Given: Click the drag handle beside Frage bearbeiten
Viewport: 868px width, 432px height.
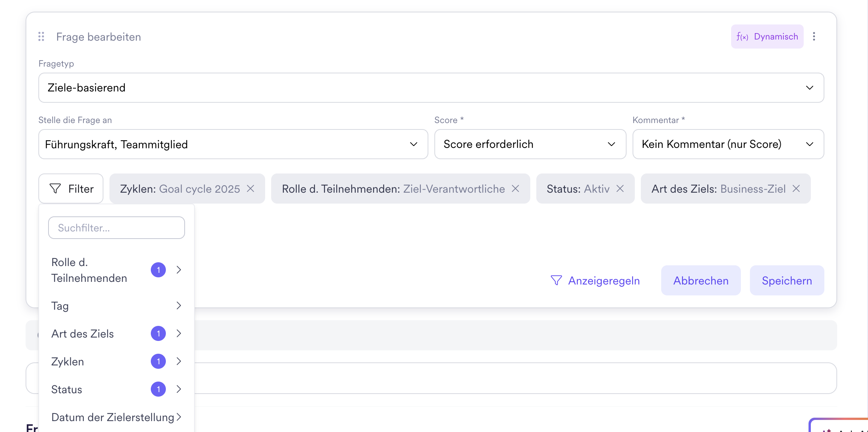Looking at the screenshot, I should coord(41,37).
